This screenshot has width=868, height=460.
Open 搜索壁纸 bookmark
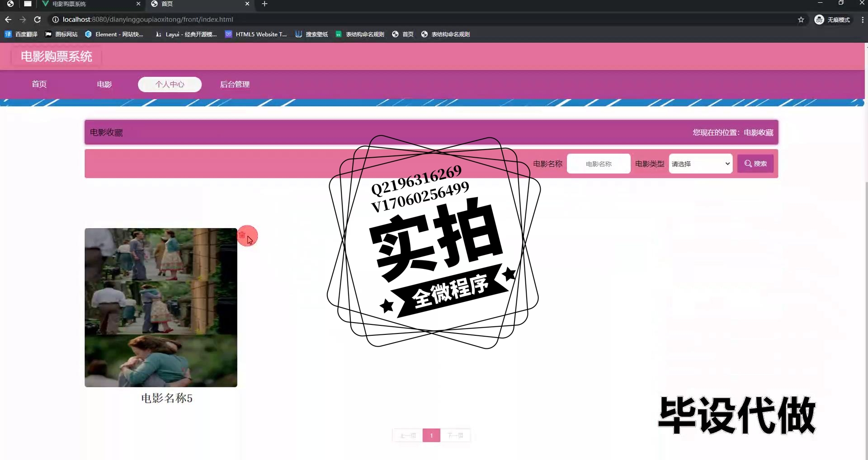click(x=311, y=34)
